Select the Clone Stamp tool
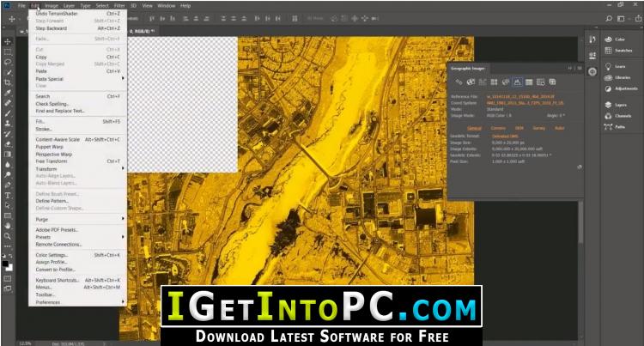Image resolution: width=644 pixels, height=346 pixels. click(8, 124)
